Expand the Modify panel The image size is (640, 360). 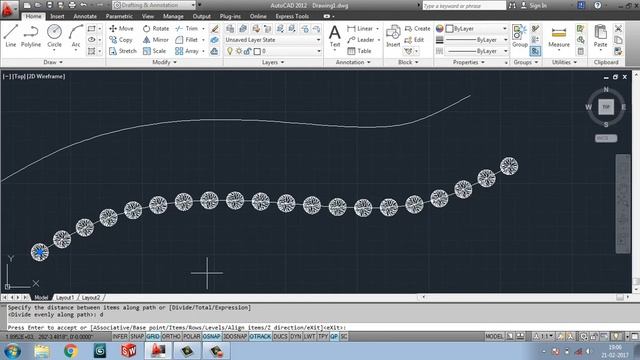(x=164, y=62)
